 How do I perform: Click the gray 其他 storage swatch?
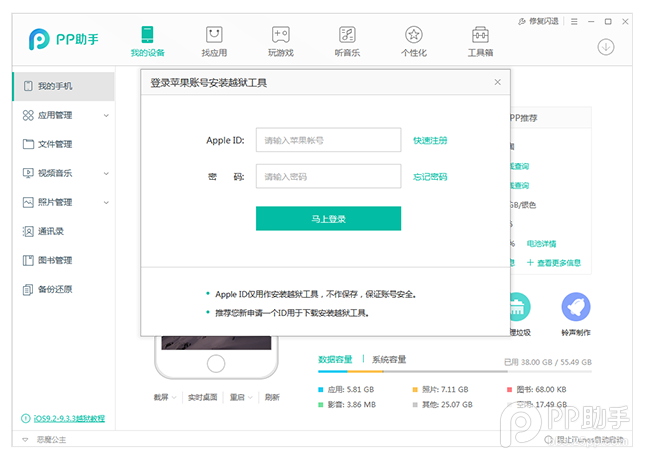point(415,405)
